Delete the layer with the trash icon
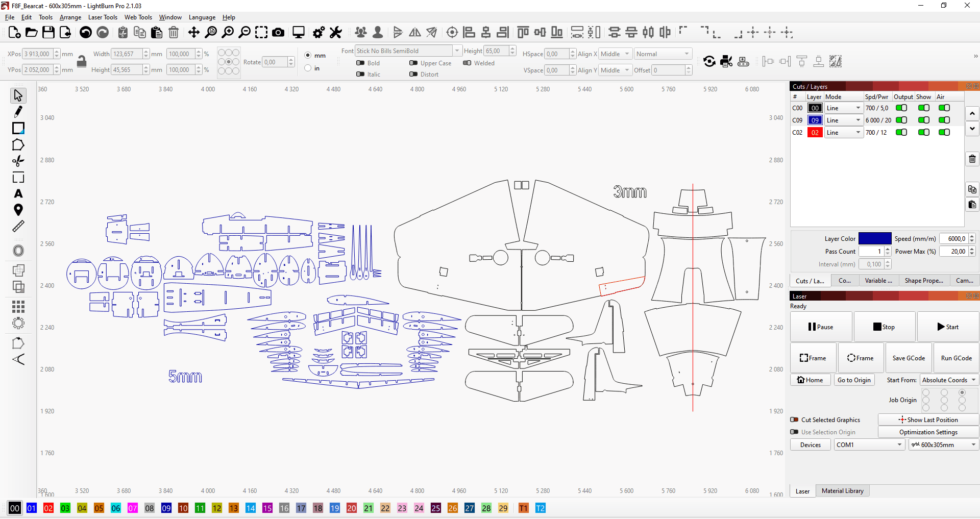 (x=972, y=159)
